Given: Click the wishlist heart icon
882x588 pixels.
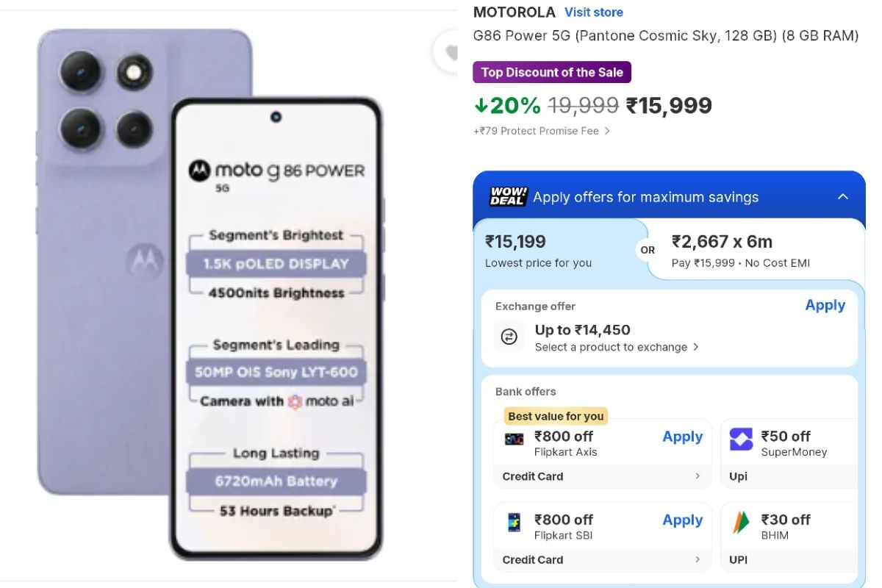Looking at the screenshot, I should [x=448, y=51].
